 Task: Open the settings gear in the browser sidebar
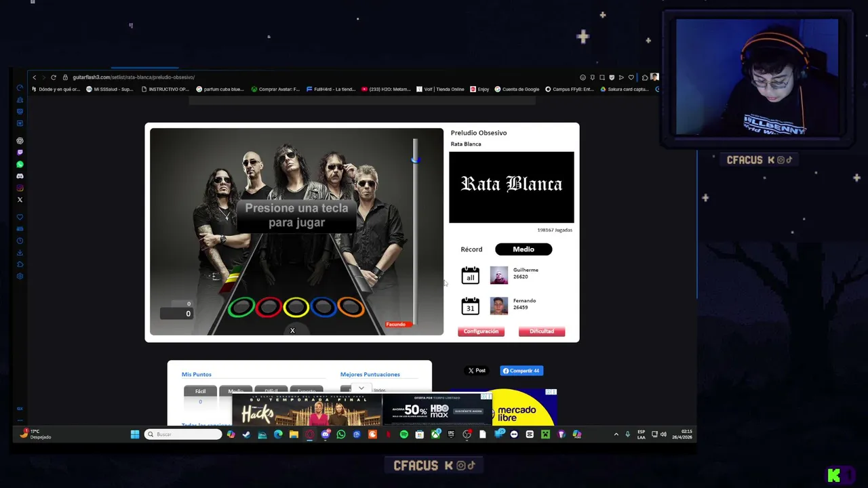(20, 276)
